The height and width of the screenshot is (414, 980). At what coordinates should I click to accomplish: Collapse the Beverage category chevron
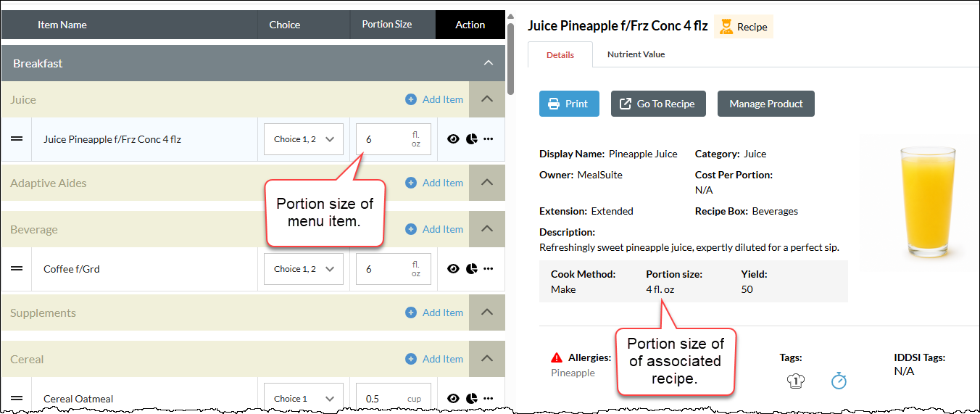(x=487, y=229)
